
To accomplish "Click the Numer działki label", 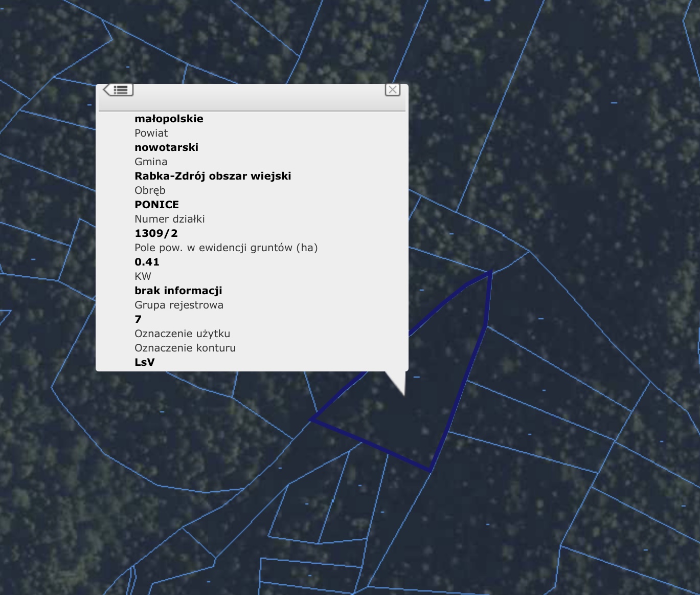I will pyautogui.click(x=169, y=219).
